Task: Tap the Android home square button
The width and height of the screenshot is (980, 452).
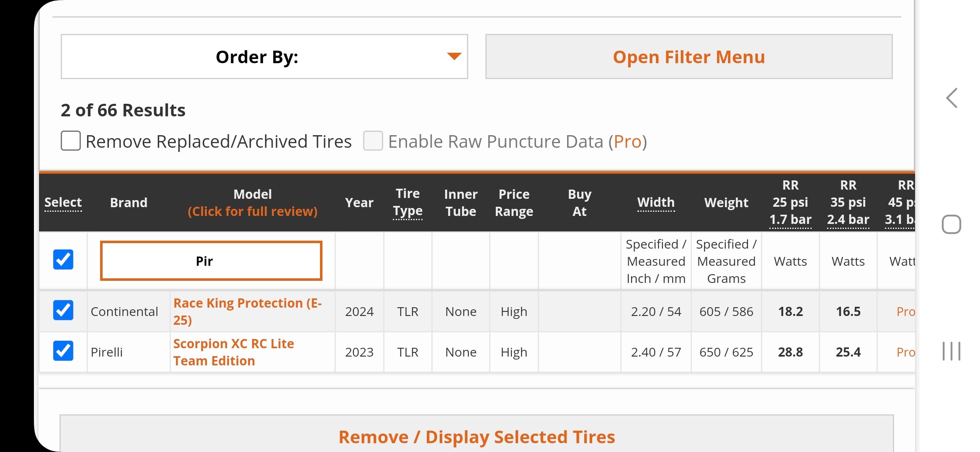Action: [951, 224]
